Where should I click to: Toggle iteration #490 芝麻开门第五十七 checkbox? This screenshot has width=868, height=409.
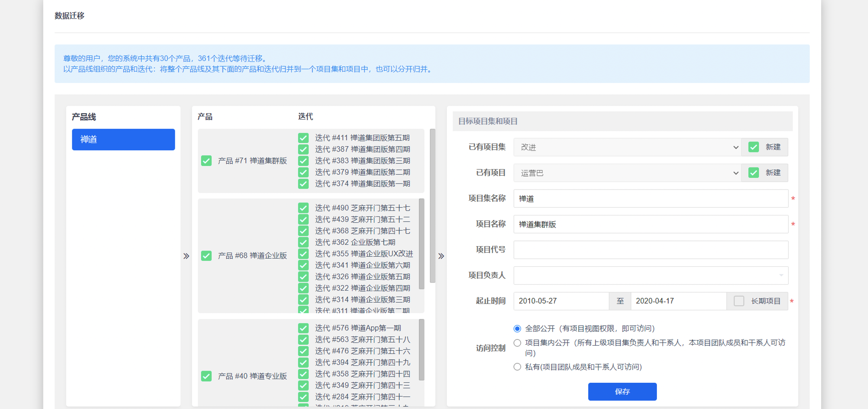(x=303, y=208)
